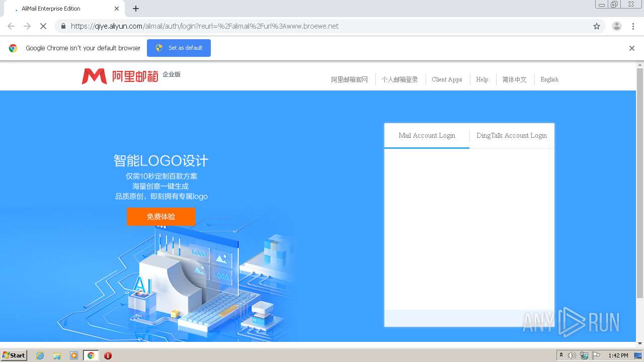Open a new browser tab
Viewport: 644px width, 362px height.
point(136,9)
